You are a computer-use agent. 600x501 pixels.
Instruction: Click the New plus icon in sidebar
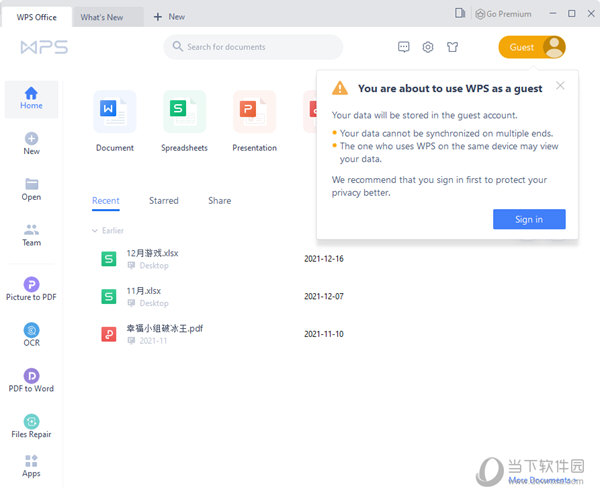click(31, 138)
